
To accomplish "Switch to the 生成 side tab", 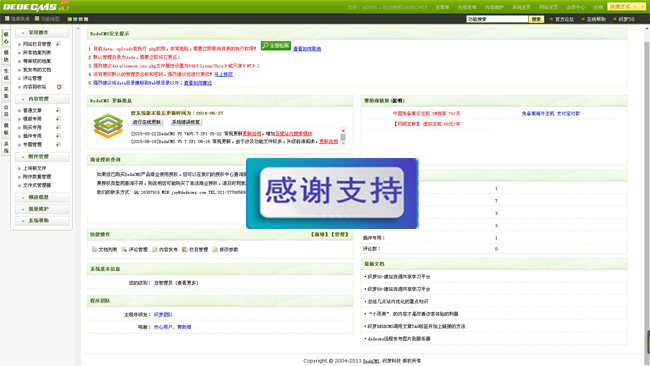I will click(6, 74).
